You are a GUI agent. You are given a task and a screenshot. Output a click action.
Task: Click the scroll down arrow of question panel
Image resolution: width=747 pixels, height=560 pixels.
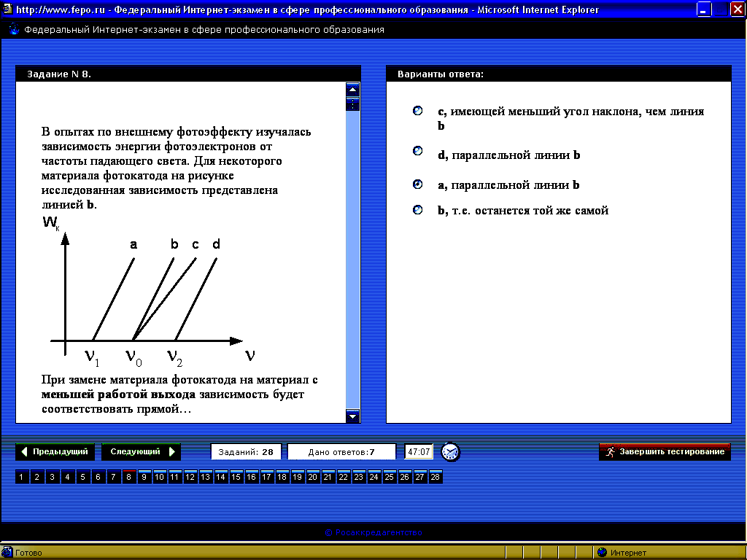tap(352, 416)
